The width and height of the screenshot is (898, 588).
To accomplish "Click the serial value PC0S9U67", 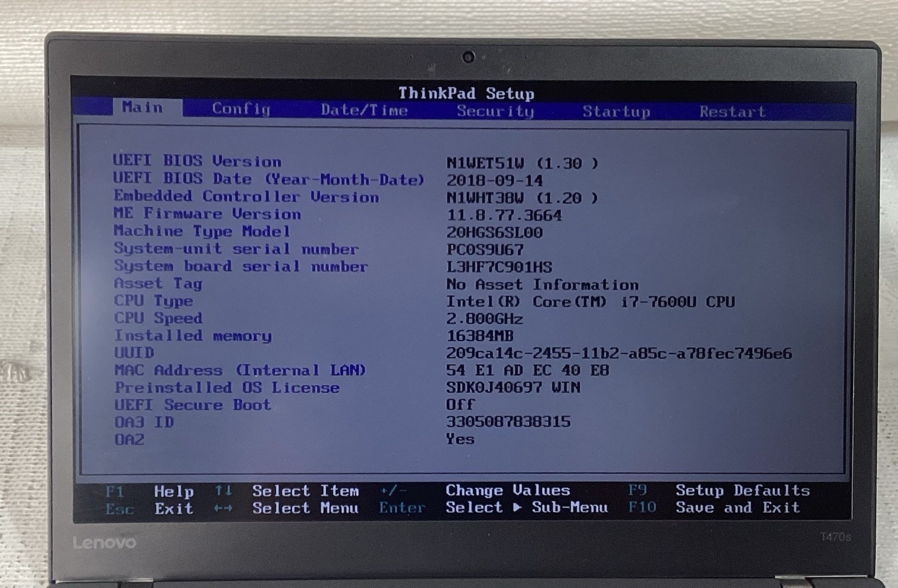I will point(485,250).
